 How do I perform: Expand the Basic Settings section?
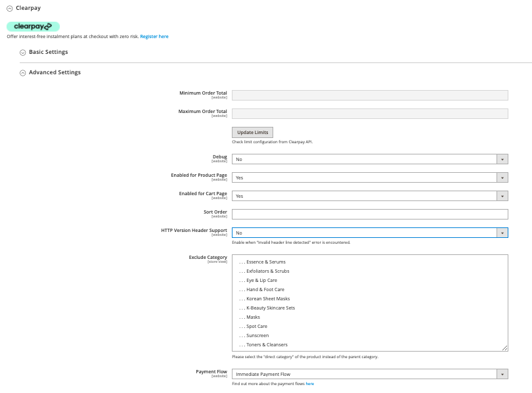click(x=23, y=53)
